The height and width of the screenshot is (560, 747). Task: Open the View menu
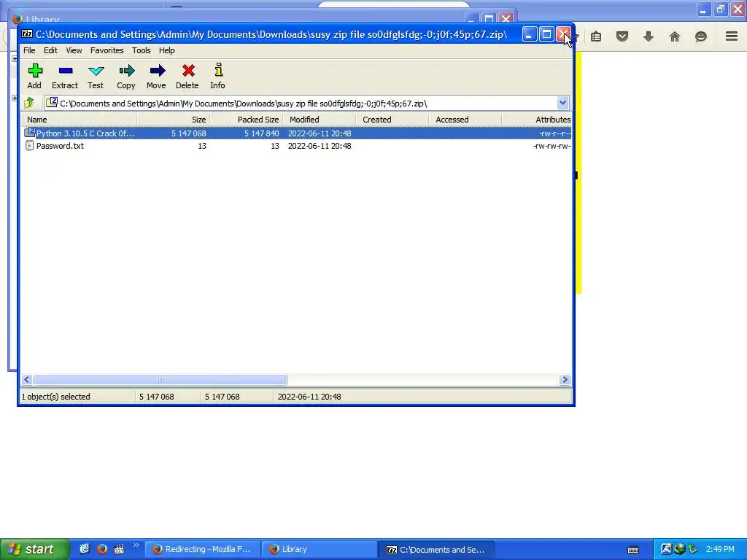pos(74,50)
